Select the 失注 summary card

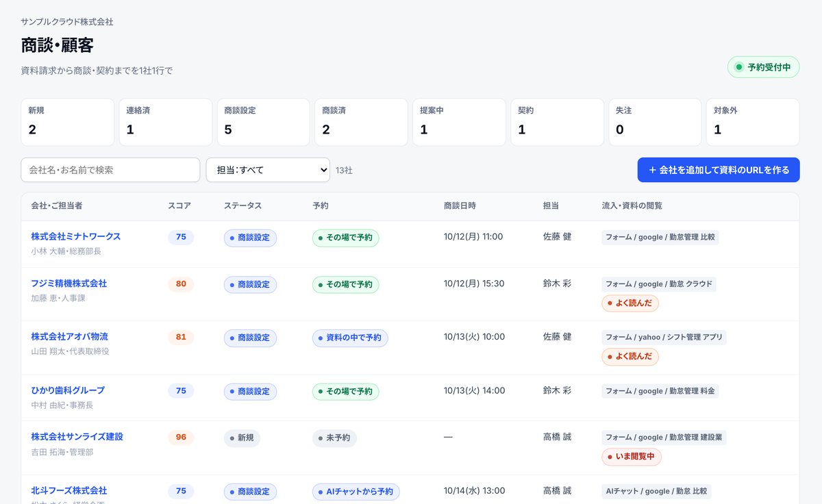(655, 122)
